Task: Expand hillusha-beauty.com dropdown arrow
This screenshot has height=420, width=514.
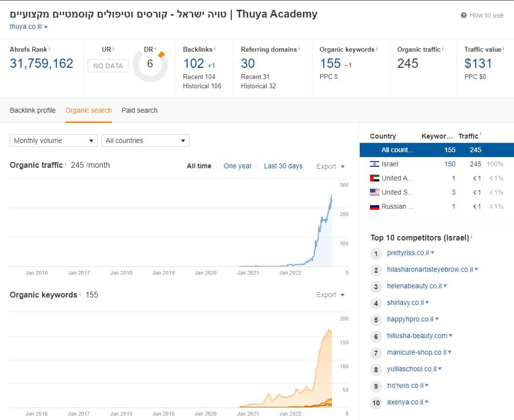Action: (x=451, y=336)
